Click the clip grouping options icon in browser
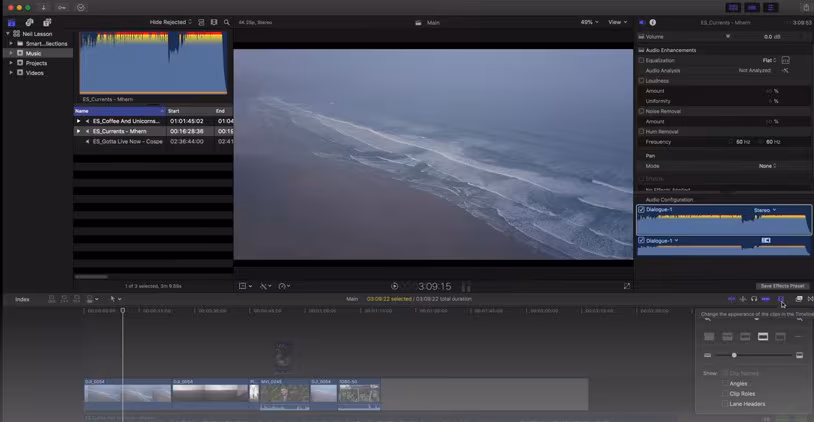 pos(201,22)
